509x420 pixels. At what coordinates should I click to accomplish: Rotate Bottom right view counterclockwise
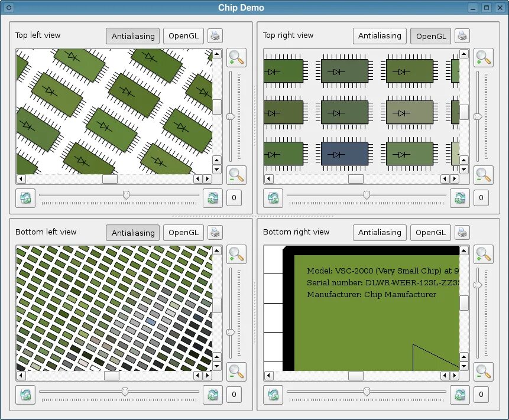273,395
